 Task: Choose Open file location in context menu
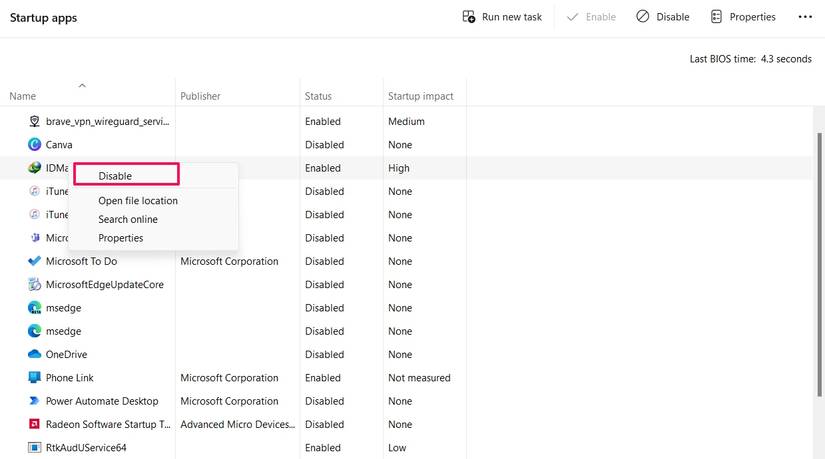point(138,201)
